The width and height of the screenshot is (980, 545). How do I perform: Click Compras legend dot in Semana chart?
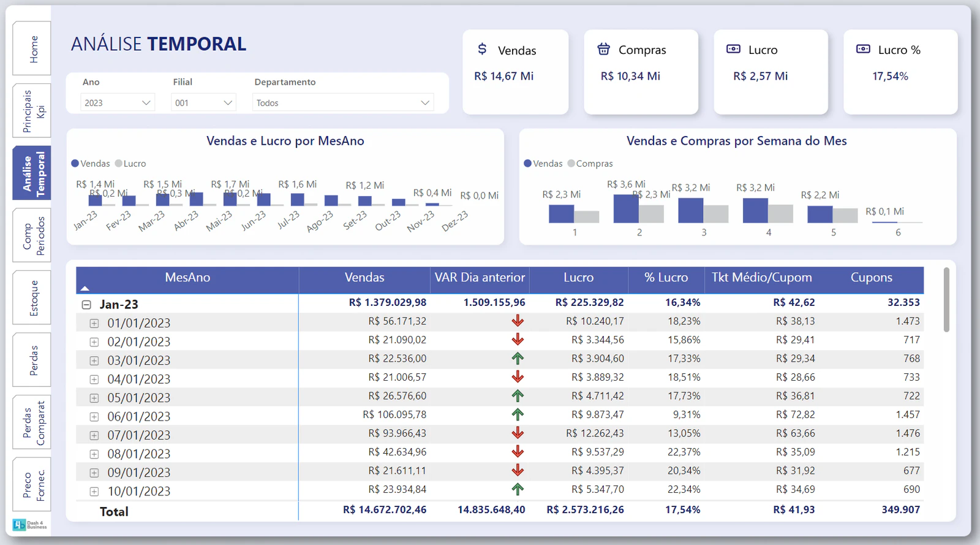click(571, 164)
